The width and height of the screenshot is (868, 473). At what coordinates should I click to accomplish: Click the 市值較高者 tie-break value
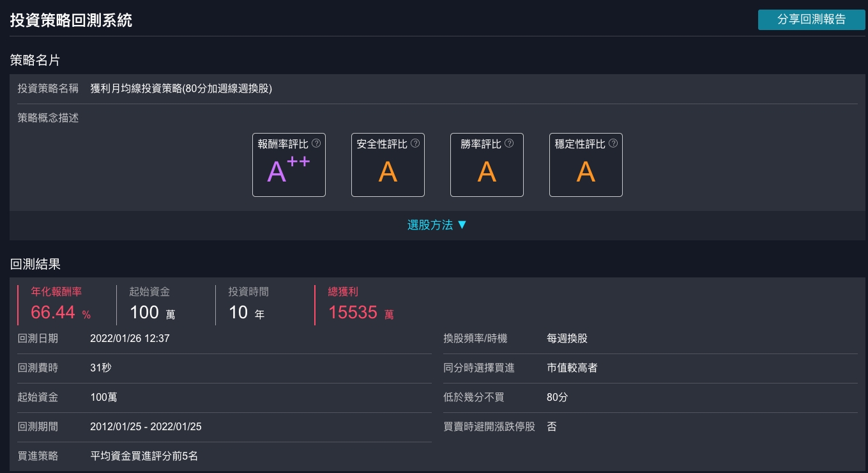point(572,368)
